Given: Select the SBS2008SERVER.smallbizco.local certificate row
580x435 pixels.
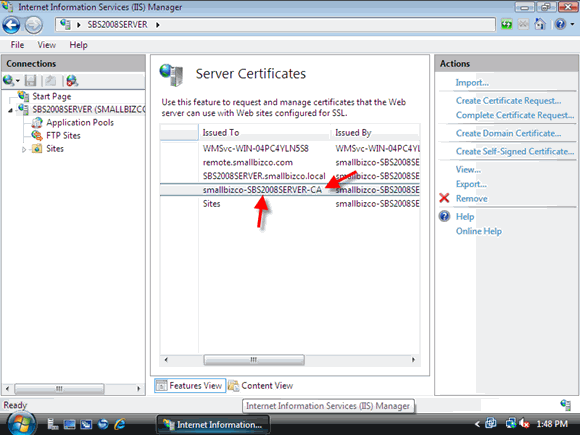Looking at the screenshot, I should 290,176.
